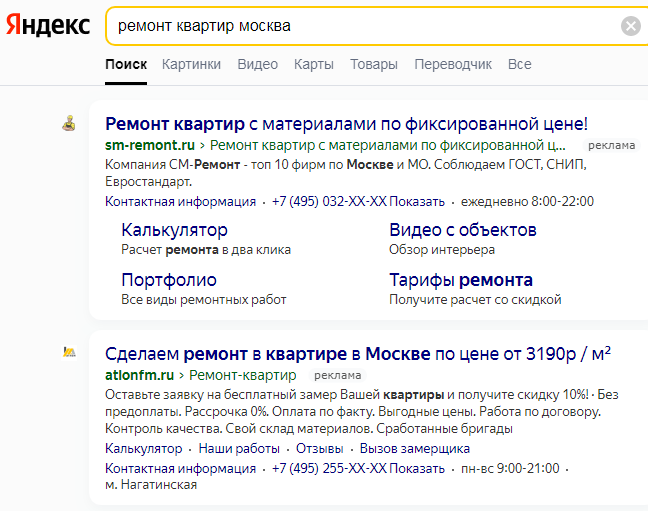This screenshot has width=648, height=511.
Task: Click the text м. Нагатинская
Action: (x=151, y=484)
